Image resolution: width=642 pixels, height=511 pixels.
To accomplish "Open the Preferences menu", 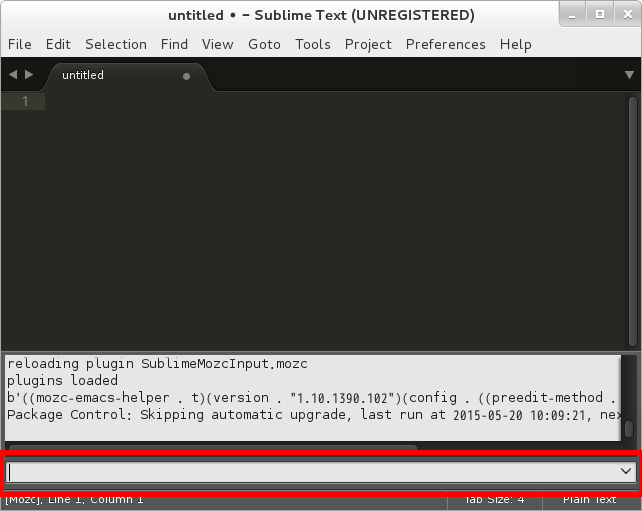I will click(x=446, y=44).
